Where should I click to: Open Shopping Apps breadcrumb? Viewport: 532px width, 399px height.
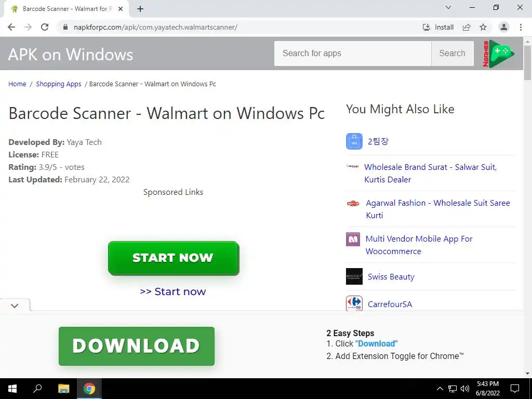click(59, 84)
